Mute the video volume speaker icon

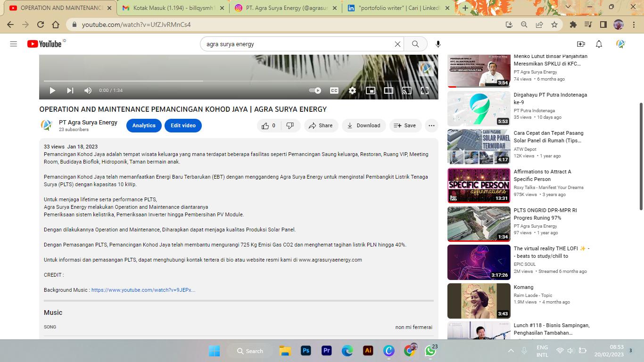(x=88, y=90)
